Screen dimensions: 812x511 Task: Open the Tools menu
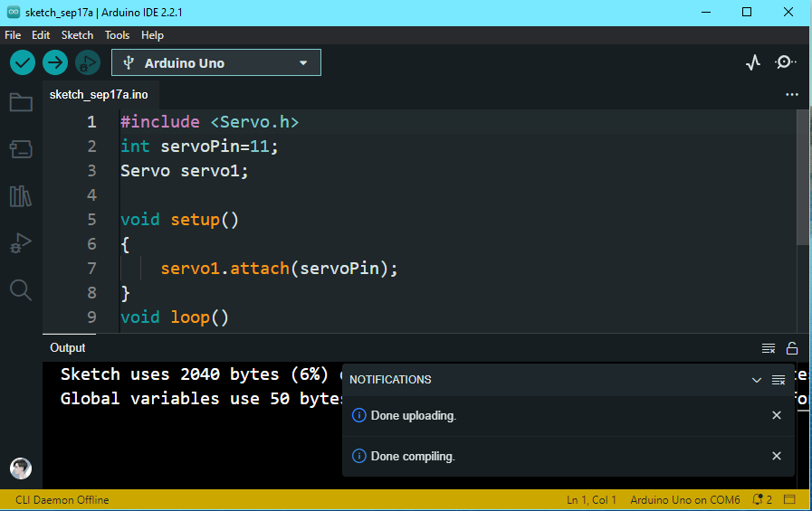[117, 35]
